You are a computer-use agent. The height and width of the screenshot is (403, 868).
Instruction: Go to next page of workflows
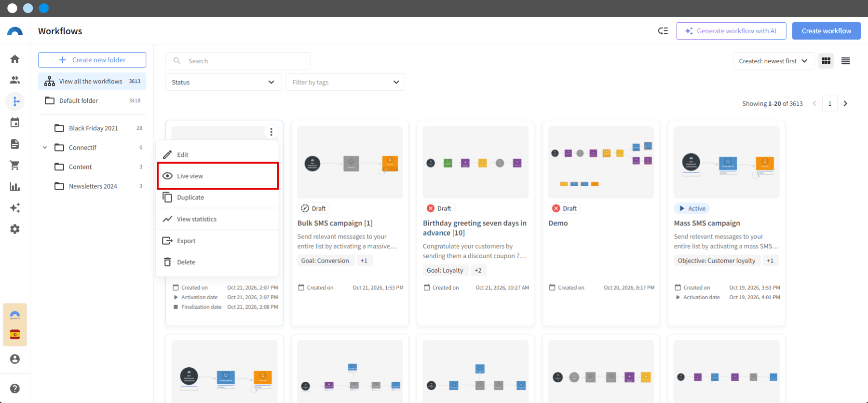pyautogui.click(x=845, y=103)
